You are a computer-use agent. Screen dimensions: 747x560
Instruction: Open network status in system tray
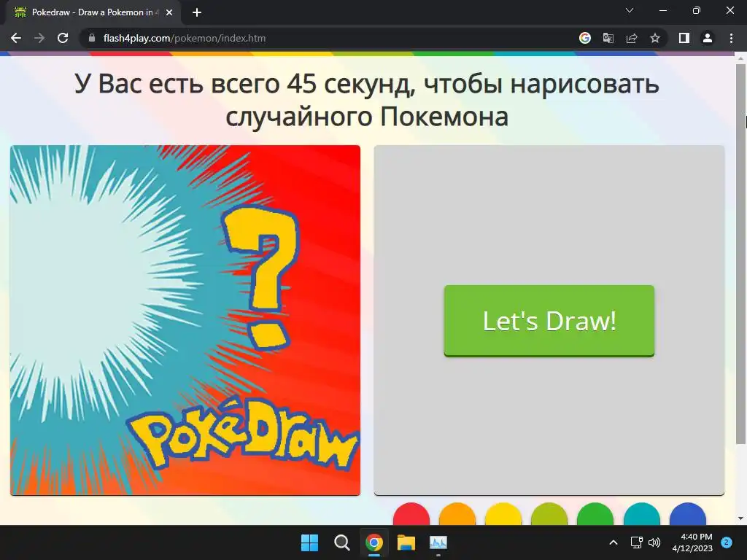pos(636,542)
